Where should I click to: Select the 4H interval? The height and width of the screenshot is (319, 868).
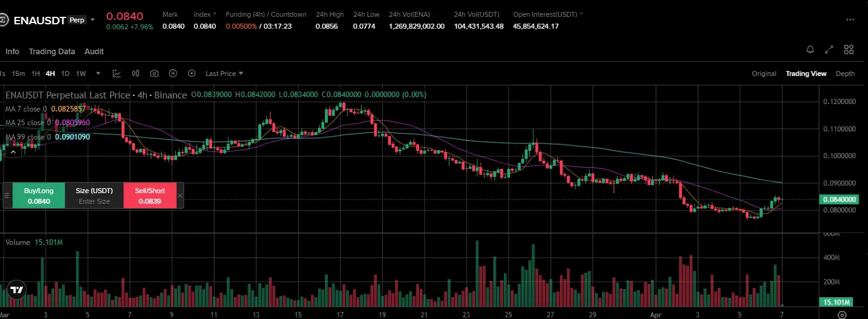[51, 74]
